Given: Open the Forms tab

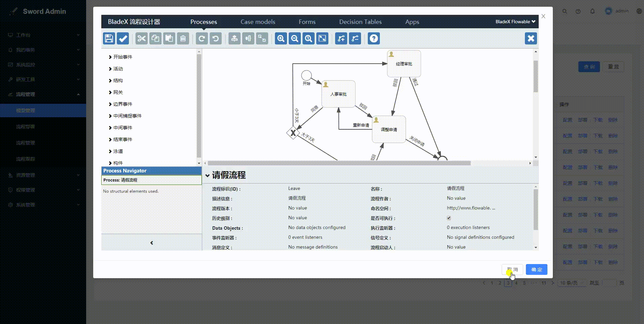Looking at the screenshot, I should click(x=307, y=22).
